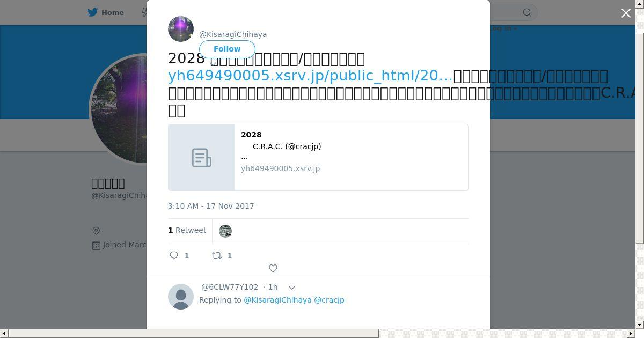644x338 pixels.
Task: Open @6CLW77Y102 reply profile
Action: (230, 287)
